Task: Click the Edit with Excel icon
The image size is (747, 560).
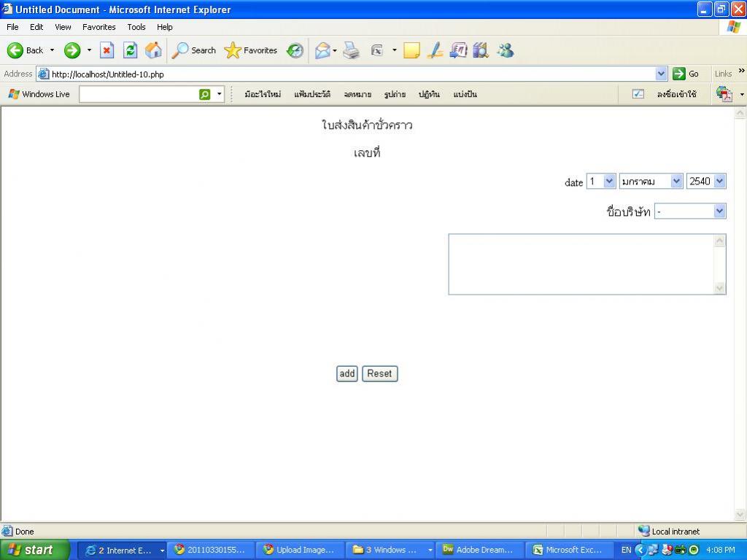Action: (377, 50)
